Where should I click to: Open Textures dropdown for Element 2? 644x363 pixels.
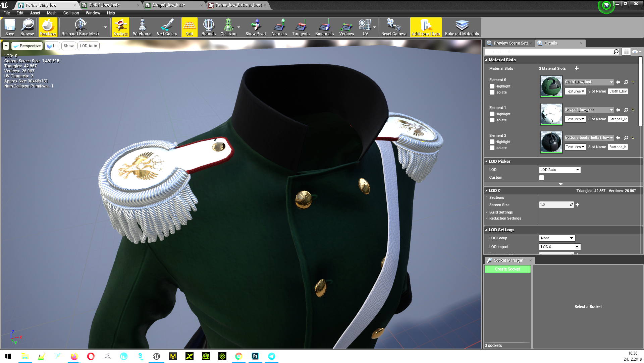[575, 147]
